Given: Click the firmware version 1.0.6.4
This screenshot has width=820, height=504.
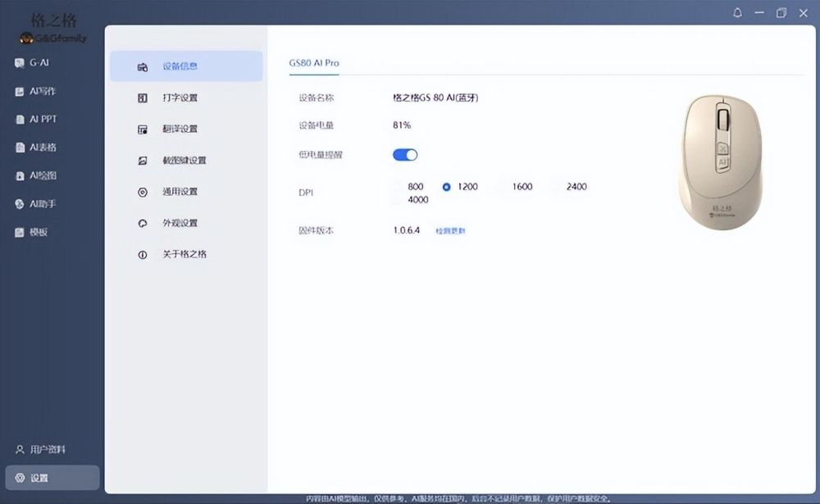Looking at the screenshot, I should pyautogui.click(x=407, y=230).
